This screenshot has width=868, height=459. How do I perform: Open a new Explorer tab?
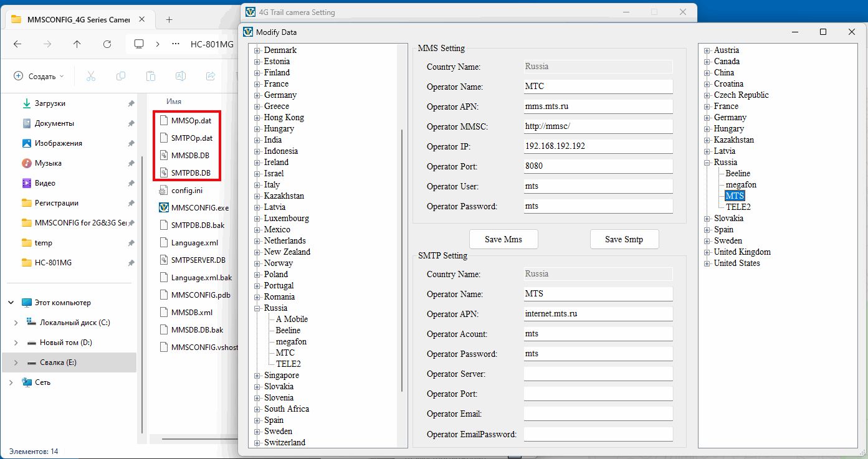[169, 19]
